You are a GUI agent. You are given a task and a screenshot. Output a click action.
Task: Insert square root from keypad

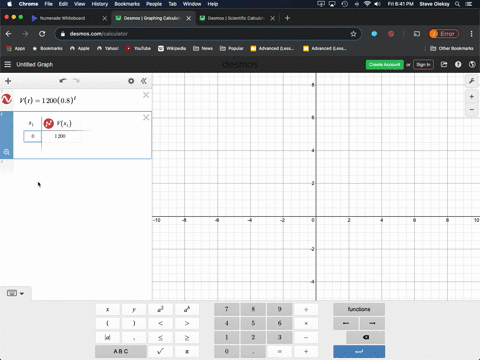click(160, 351)
